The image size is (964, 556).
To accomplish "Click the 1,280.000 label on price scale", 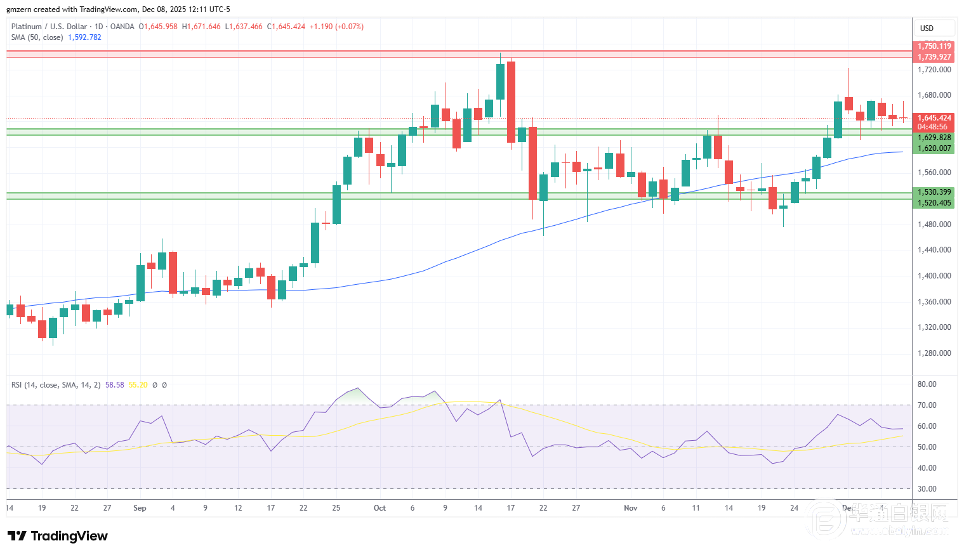I will 932,353.
